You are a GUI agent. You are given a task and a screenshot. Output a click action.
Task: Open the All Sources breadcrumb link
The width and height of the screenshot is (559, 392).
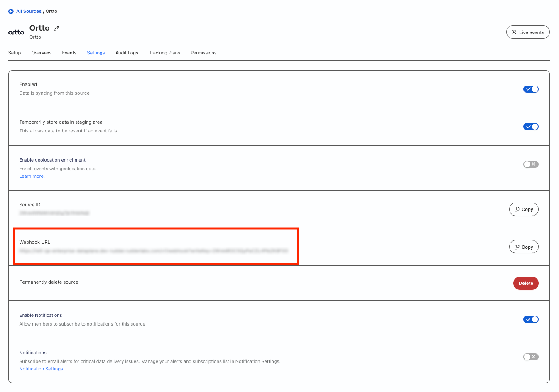pos(29,11)
